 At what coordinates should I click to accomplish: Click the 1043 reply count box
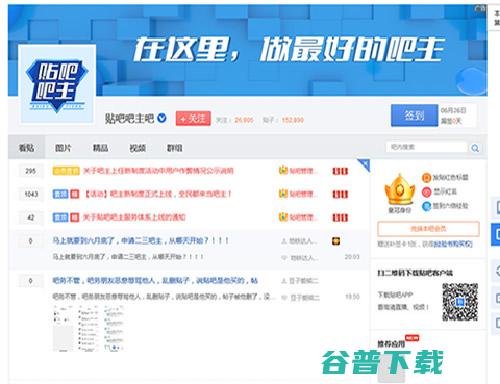31,194
